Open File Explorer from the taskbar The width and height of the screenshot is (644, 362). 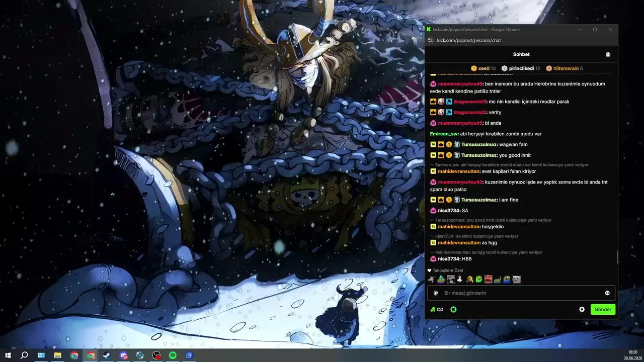tap(57, 355)
